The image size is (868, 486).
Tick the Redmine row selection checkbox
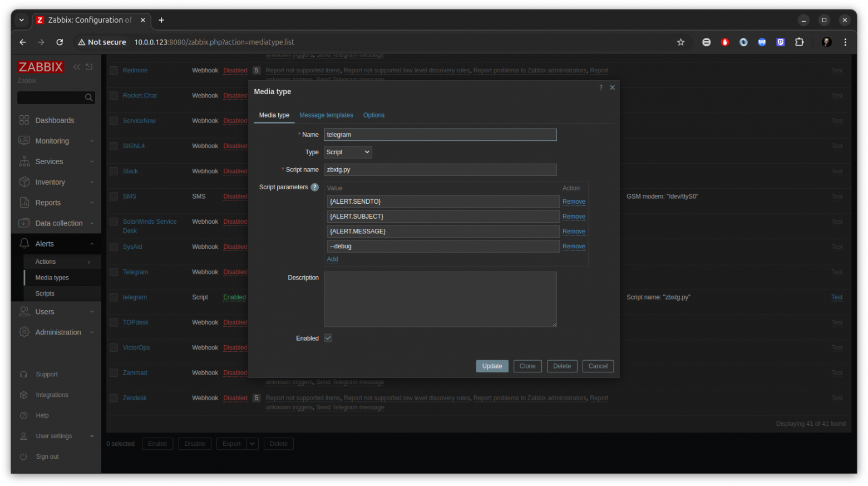pyautogui.click(x=113, y=70)
